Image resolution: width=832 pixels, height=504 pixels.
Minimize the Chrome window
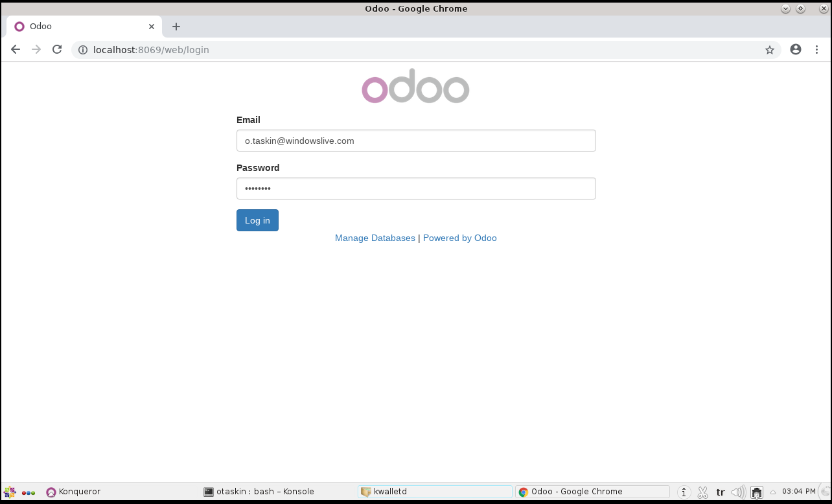(786, 8)
